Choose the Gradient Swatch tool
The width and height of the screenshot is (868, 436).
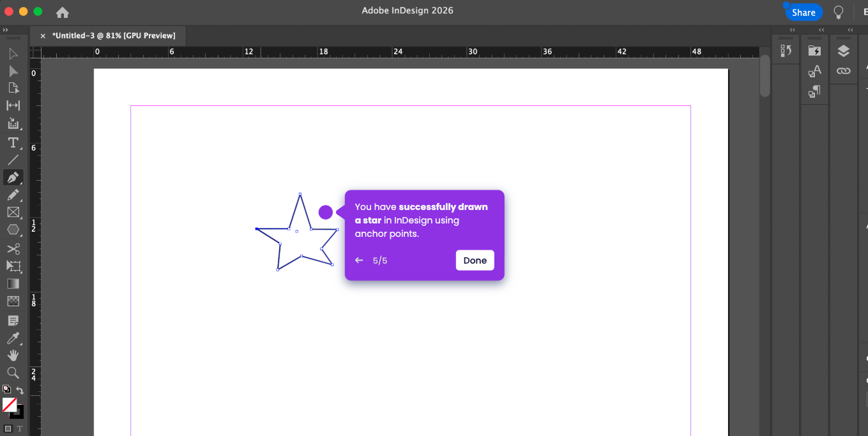[13, 283]
